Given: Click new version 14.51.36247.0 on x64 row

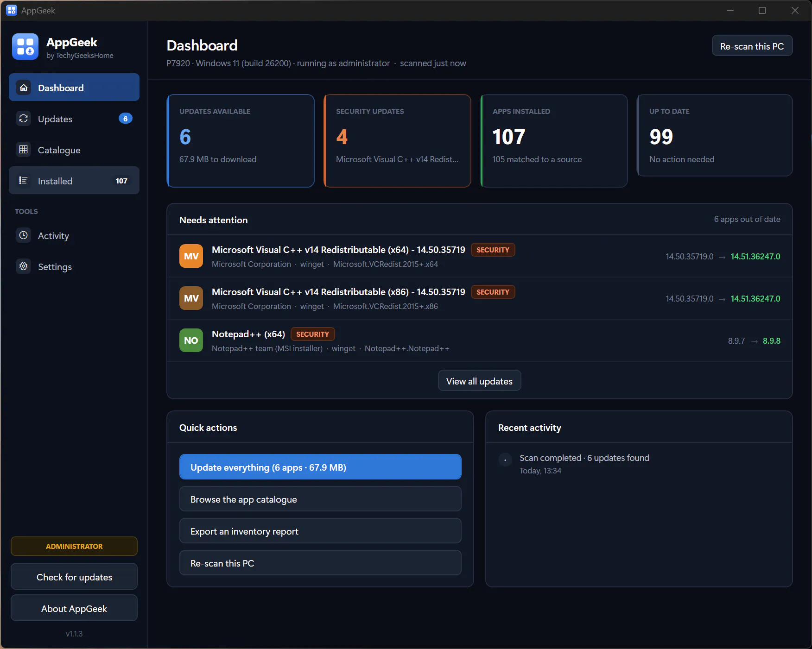Looking at the screenshot, I should tap(755, 256).
